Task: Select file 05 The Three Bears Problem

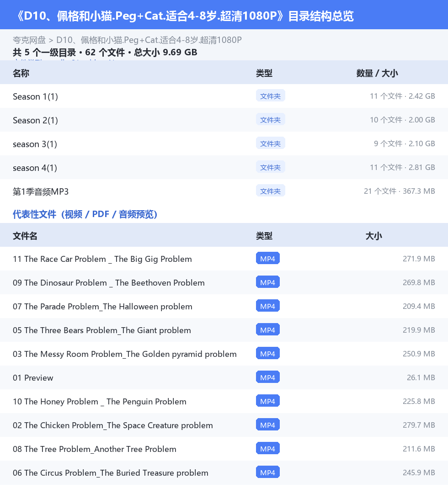Action: click(102, 330)
